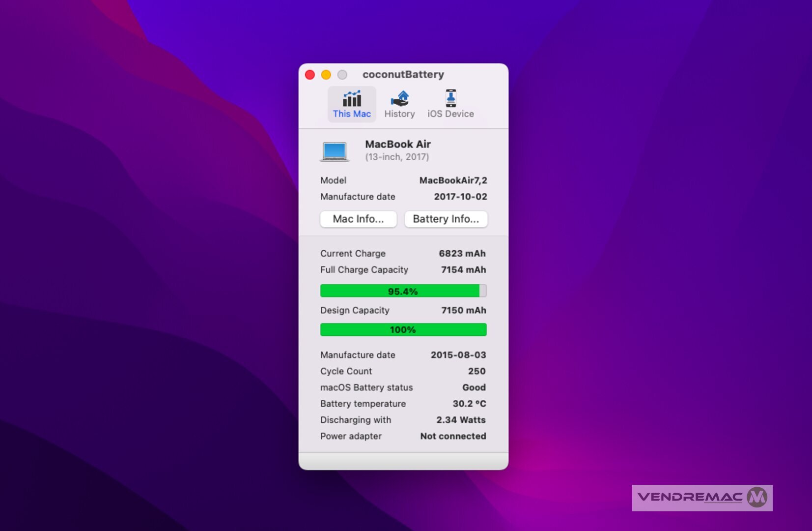Minimize window with the yellow button
The image size is (812, 531).
click(326, 75)
